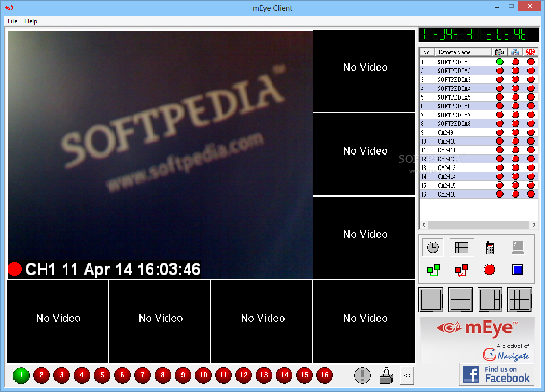
Task: Click connection status dot of SOFTPEDIA6
Action: [x=500, y=106]
